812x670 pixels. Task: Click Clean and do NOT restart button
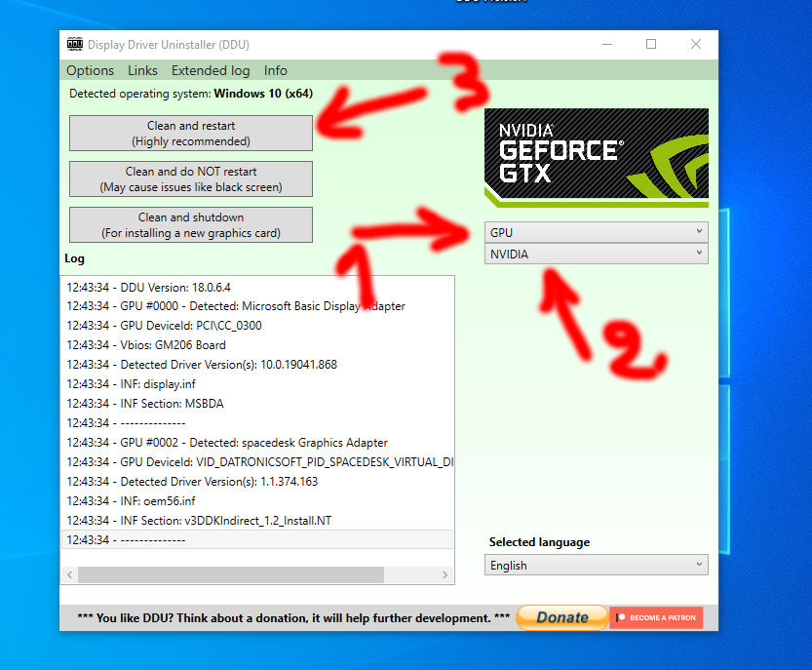191,178
